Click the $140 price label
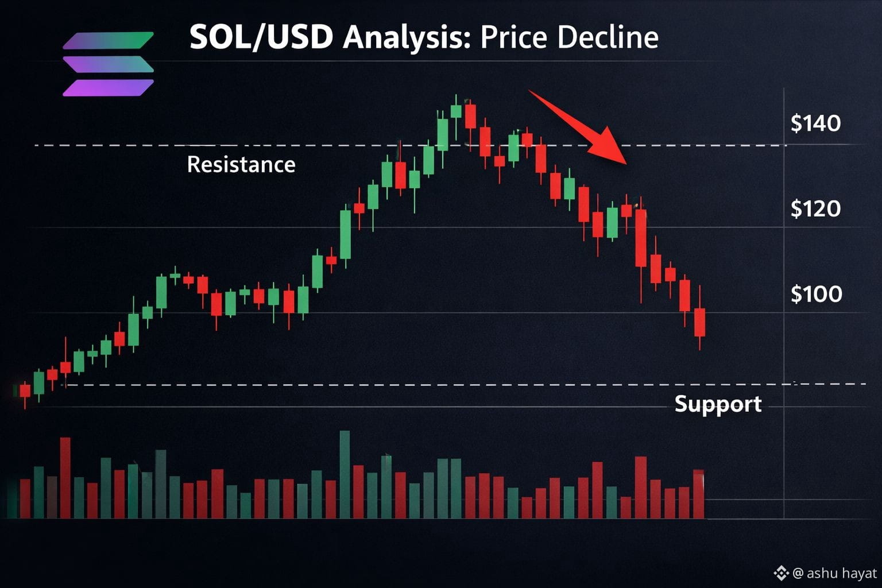The width and height of the screenshot is (882, 588). point(815,123)
